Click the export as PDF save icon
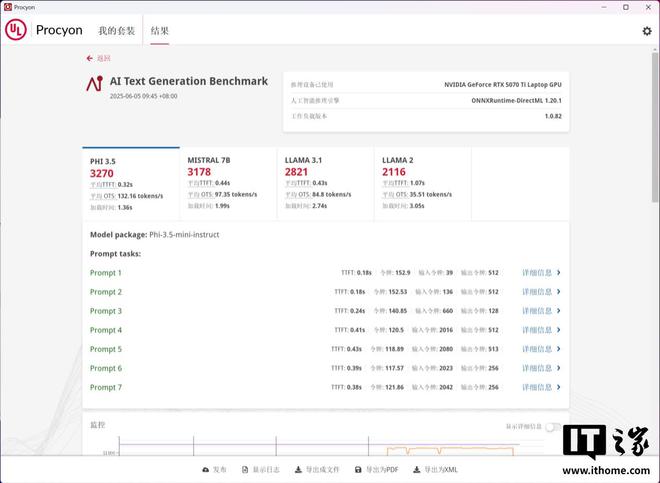660x483 pixels. pos(358,470)
